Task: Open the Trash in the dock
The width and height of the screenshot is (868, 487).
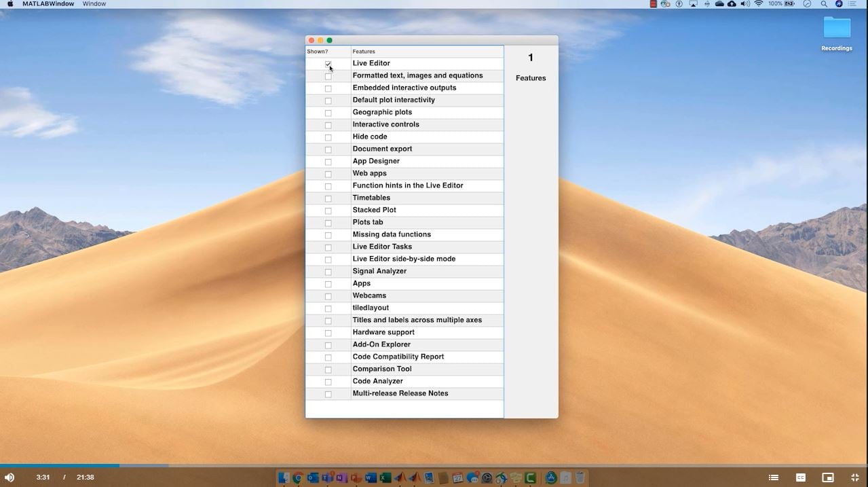Action: (580, 477)
